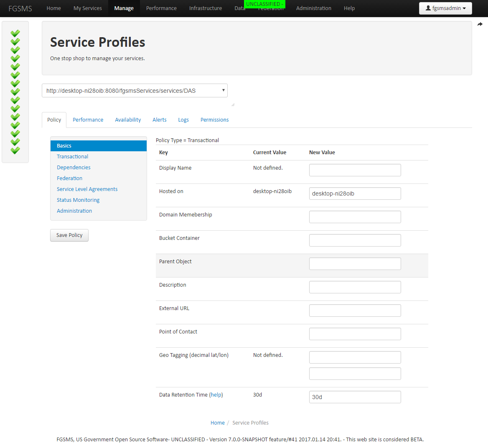Focus the External URL input field
Screen dimensions: 488x448
click(x=355, y=311)
